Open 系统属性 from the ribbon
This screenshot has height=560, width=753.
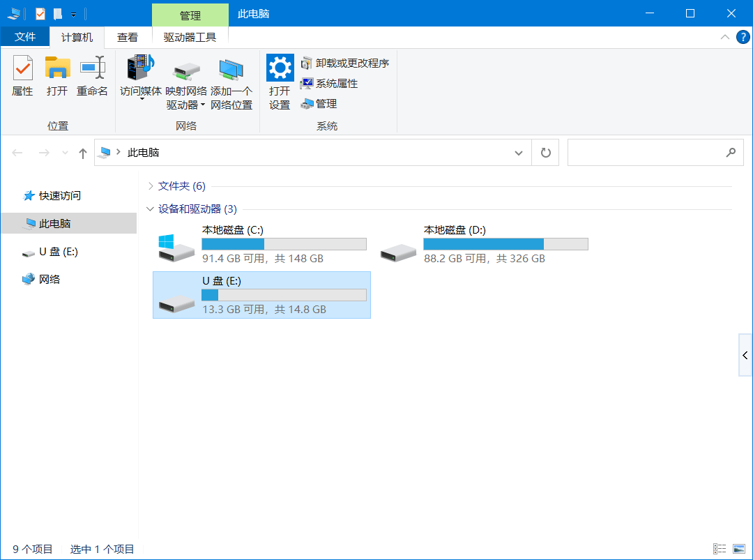coord(329,84)
